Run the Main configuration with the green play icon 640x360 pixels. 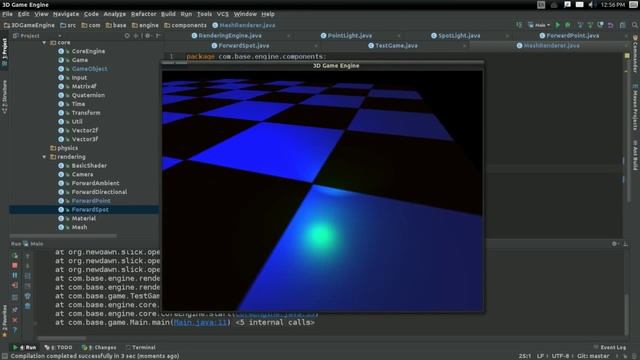558,25
